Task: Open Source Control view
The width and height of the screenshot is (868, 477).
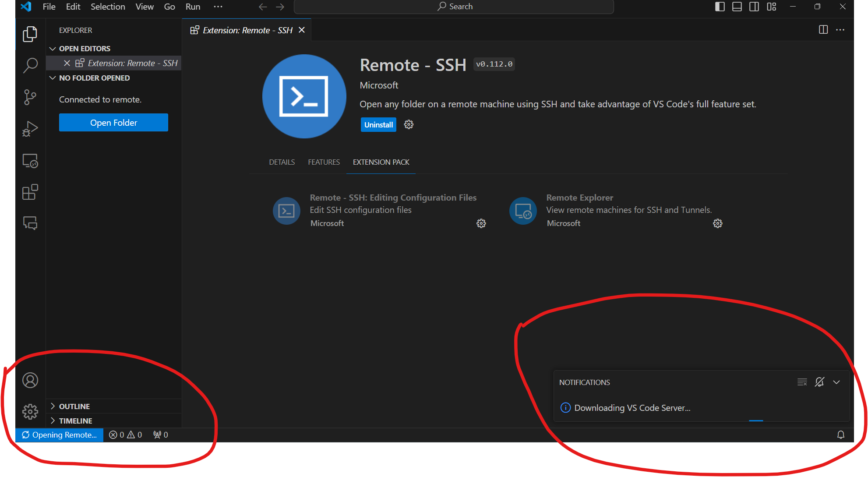Action: pyautogui.click(x=30, y=97)
